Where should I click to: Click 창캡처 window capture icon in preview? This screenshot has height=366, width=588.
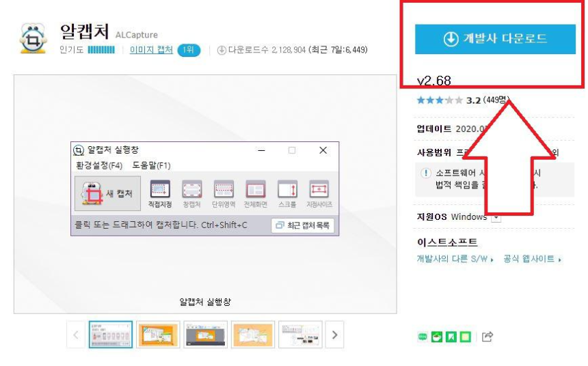pyautogui.click(x=191, y=194)
